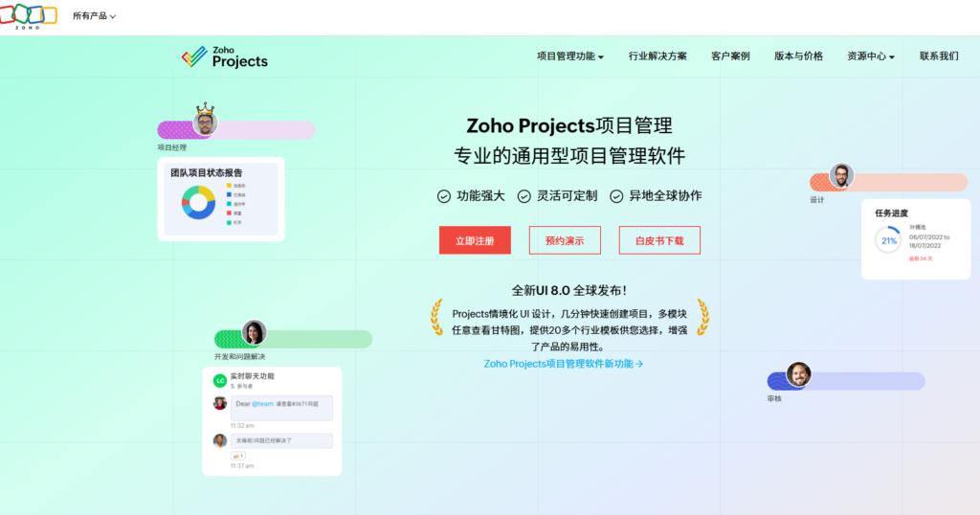980x515 pixels.
Task: Click the 实时聊天功能 title
Action: 252,376
